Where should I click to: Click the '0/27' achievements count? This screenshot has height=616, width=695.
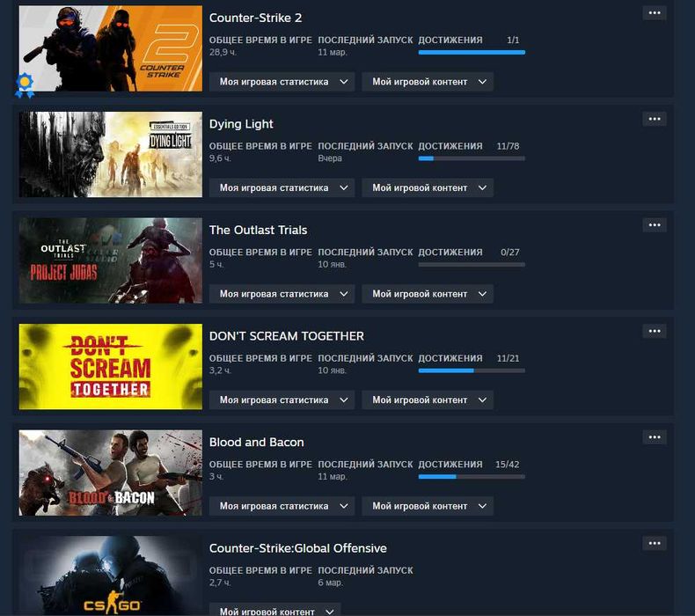(509, 252)
